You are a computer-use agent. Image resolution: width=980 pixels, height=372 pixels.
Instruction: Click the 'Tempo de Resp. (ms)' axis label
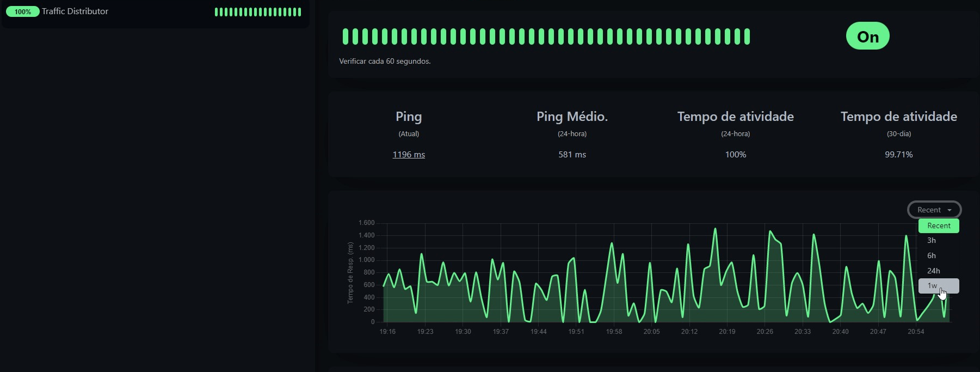point(350,272)
